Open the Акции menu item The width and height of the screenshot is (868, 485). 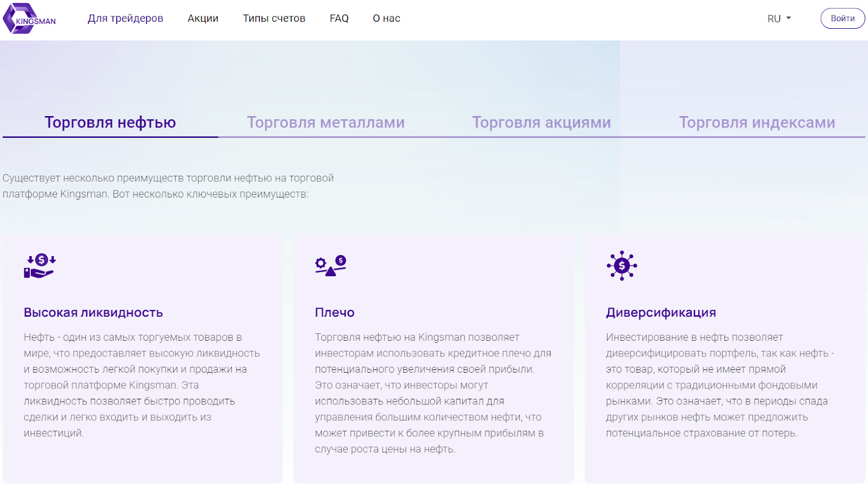(x=203, y=18)
